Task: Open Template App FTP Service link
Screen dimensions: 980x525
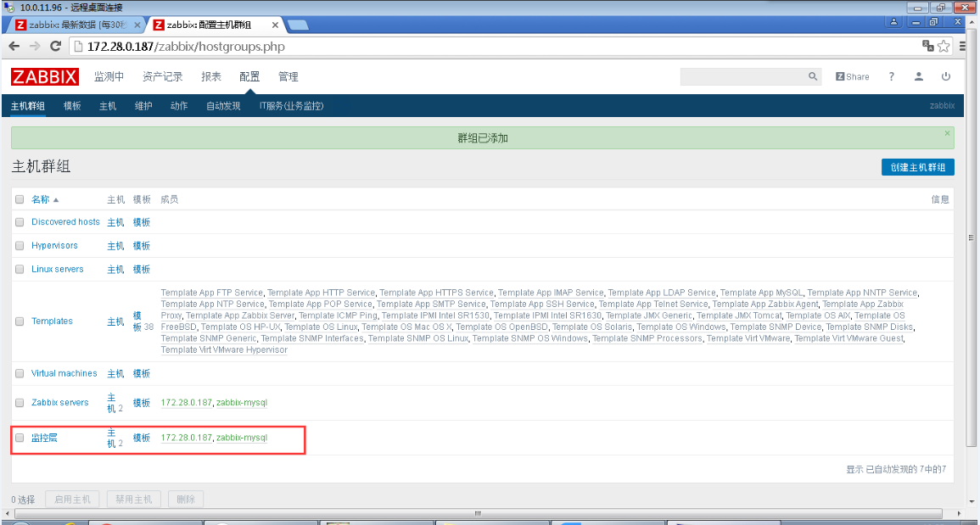Action: point(212,293)
